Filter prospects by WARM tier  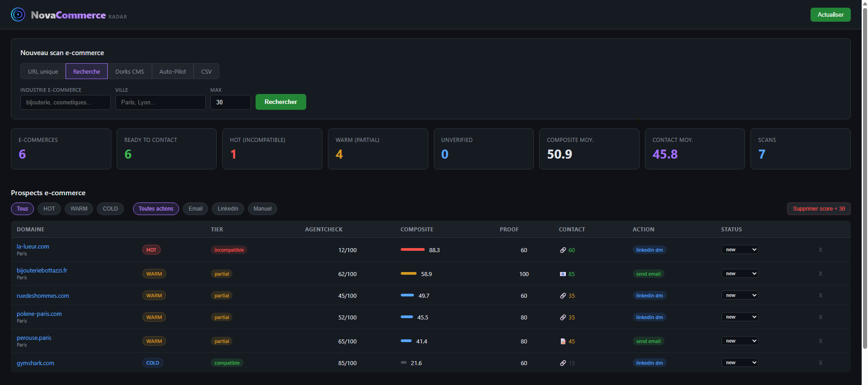coord(79,209)
